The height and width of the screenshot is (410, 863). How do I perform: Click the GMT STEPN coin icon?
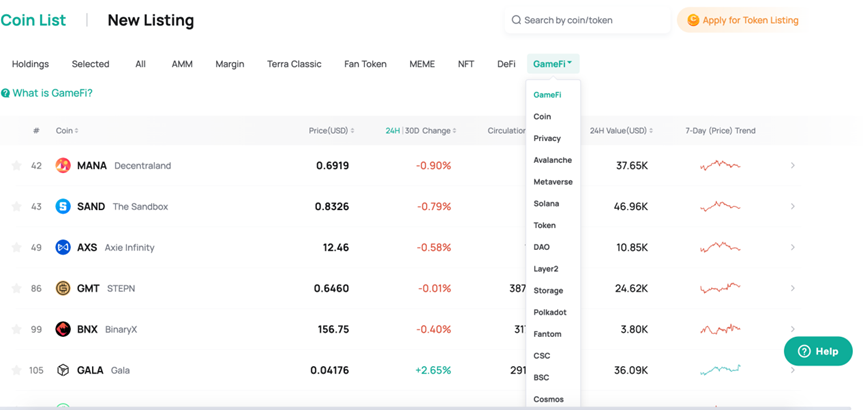[63, 288]
